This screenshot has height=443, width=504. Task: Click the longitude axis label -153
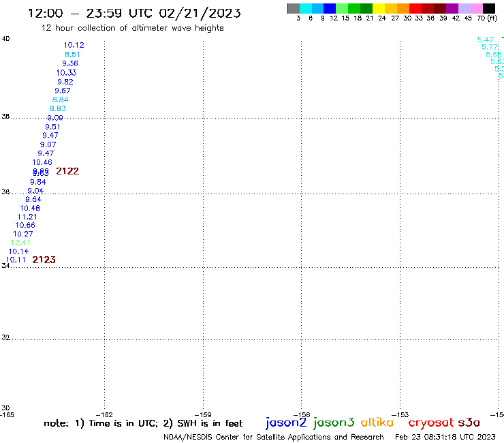pyautogui.click(x=400, y=414)
